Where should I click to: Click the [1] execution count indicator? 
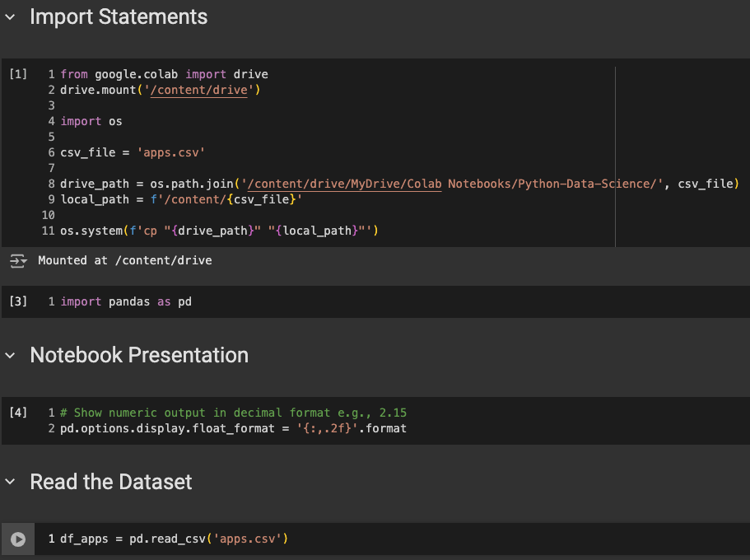coord(18,74)
